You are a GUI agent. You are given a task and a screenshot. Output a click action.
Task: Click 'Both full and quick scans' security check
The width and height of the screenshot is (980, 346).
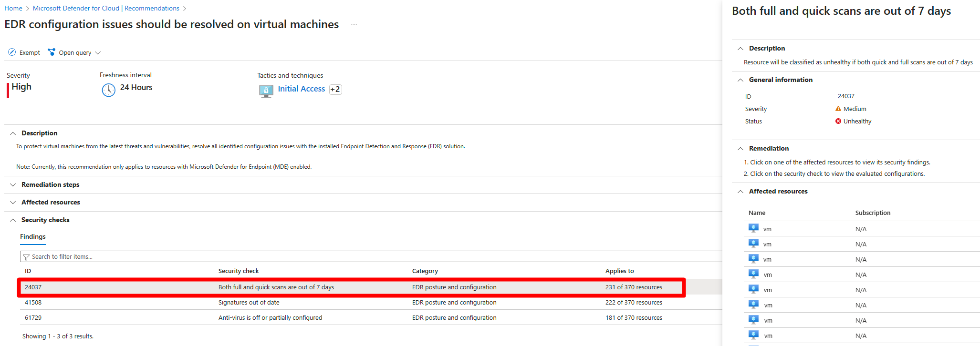[276, 287]
